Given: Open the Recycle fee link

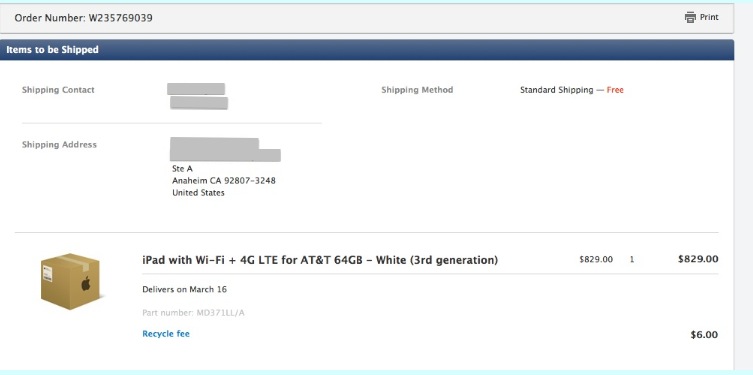Looking at the screenshot, I should point(166,334).
